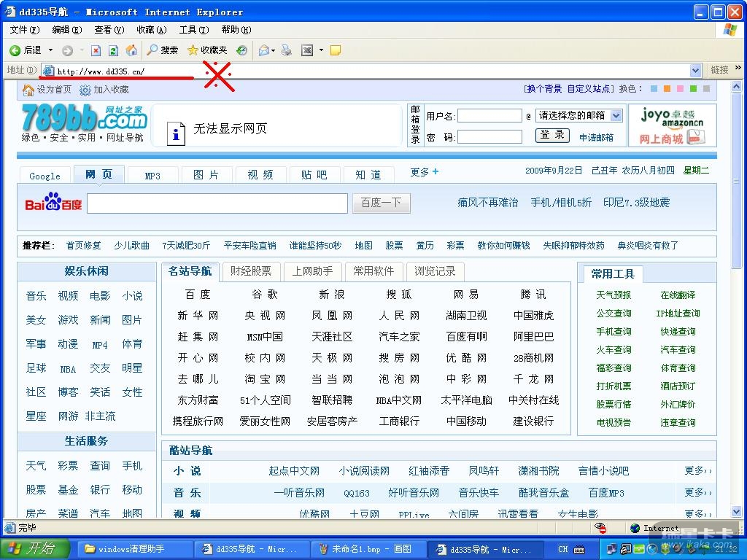Click the Stop loading icon
747x560 pixels.
(x=96, y=50)
